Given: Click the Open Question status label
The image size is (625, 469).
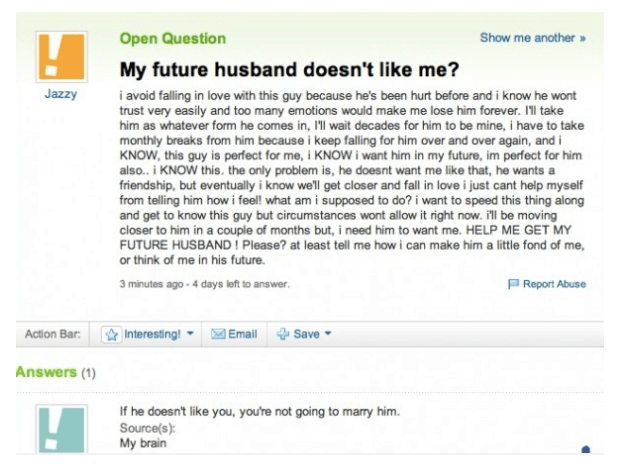Looking at the screenshot, I should click(x=173, y=39).
